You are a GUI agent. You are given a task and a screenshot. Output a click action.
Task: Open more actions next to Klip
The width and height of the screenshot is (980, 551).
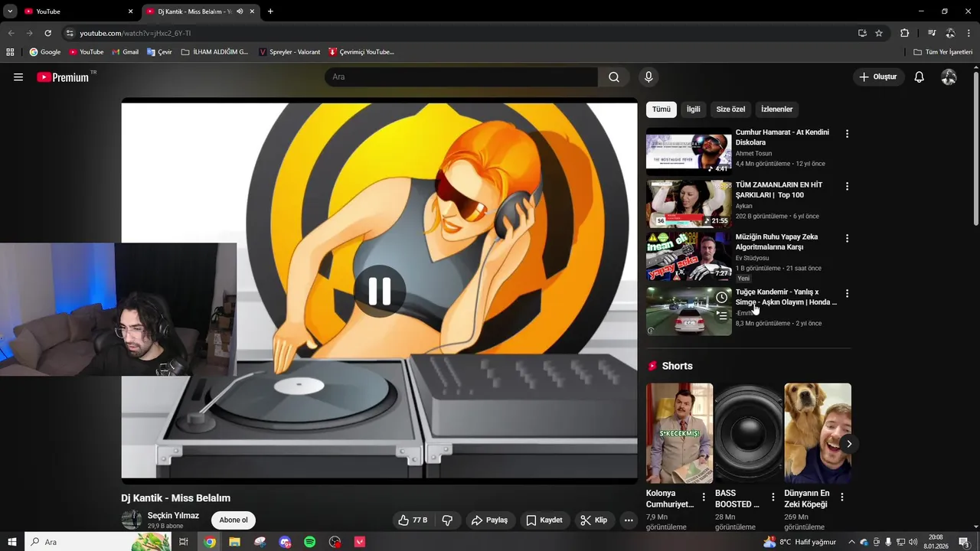(x=629, y=520)
